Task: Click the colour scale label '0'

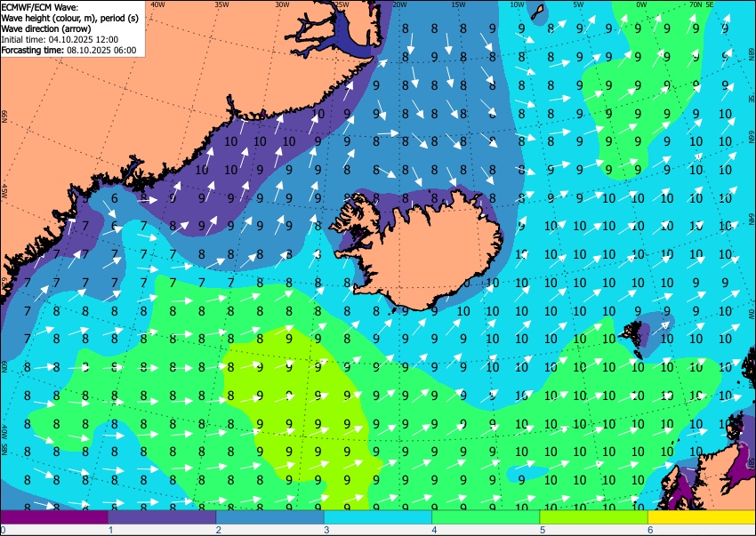Action: [4, 530]
